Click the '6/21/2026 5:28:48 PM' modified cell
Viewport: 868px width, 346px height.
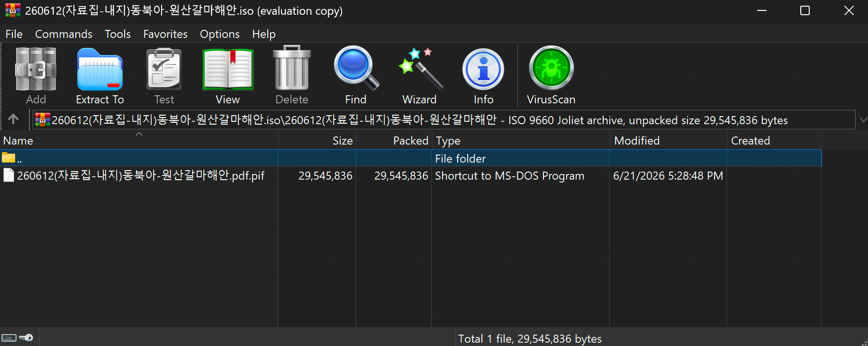pyautogui.click(x=668, y=176)
